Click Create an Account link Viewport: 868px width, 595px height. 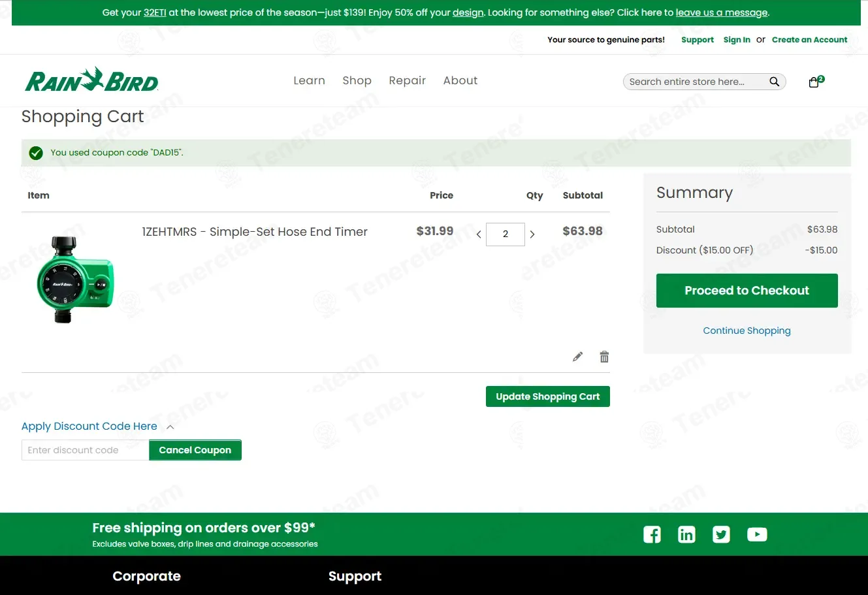(809, 40)
